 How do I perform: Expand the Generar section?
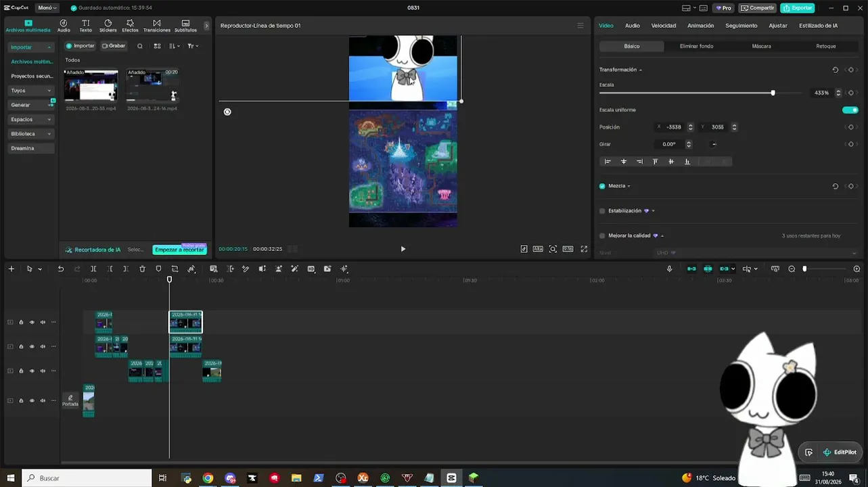[31, 105]
